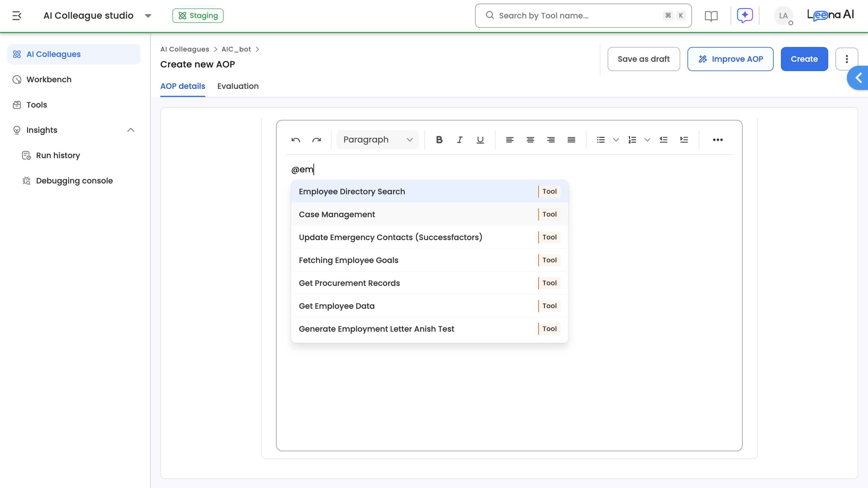The height and width of the screenshot is (488, 868).
Task: Redo the last edit
Action: pyautogui.click(x=316, y=140)
